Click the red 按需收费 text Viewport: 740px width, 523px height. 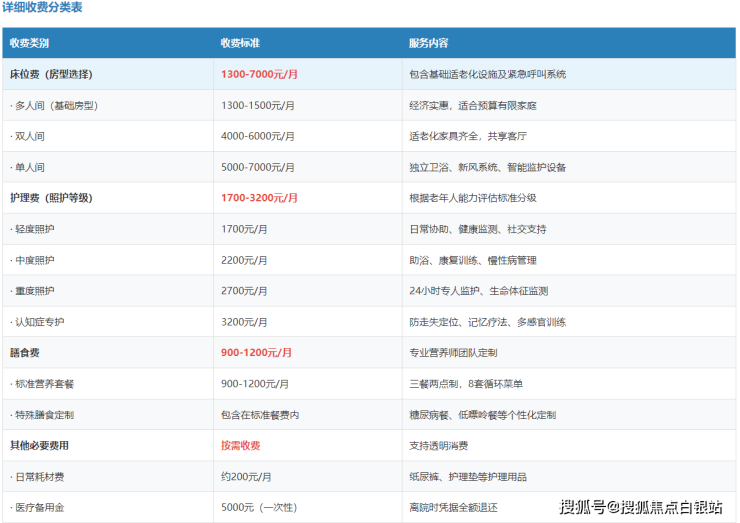pyautogui.click(x=241, y=446)
